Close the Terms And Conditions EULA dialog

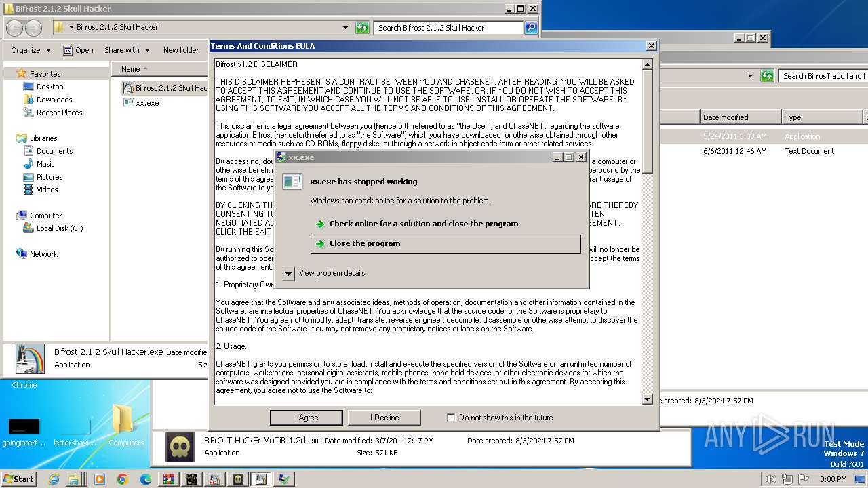pos(652,46)
